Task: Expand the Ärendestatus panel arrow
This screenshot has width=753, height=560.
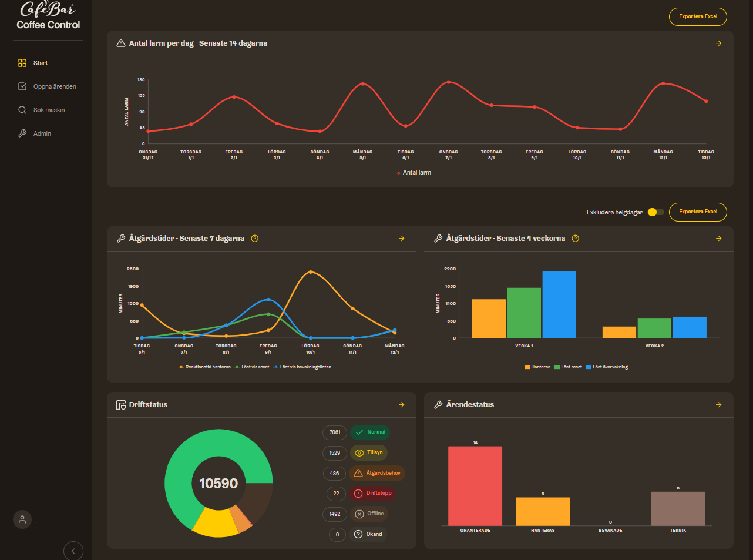Action: point(718,405)
